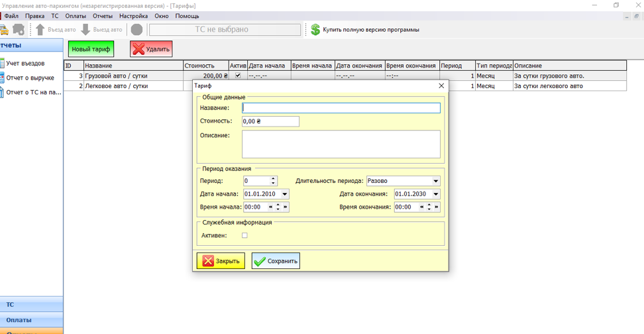This screenshot has height=334, width=644.
Task: Open Отчет о выручке in sidebar
Action: (x=30, y=78)
